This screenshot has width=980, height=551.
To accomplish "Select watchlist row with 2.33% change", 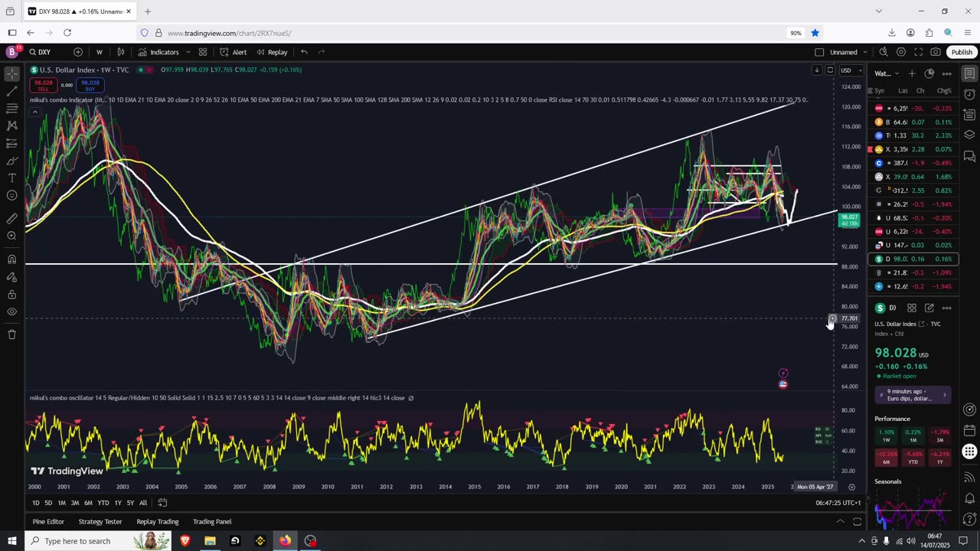I will tap(913, 135).
